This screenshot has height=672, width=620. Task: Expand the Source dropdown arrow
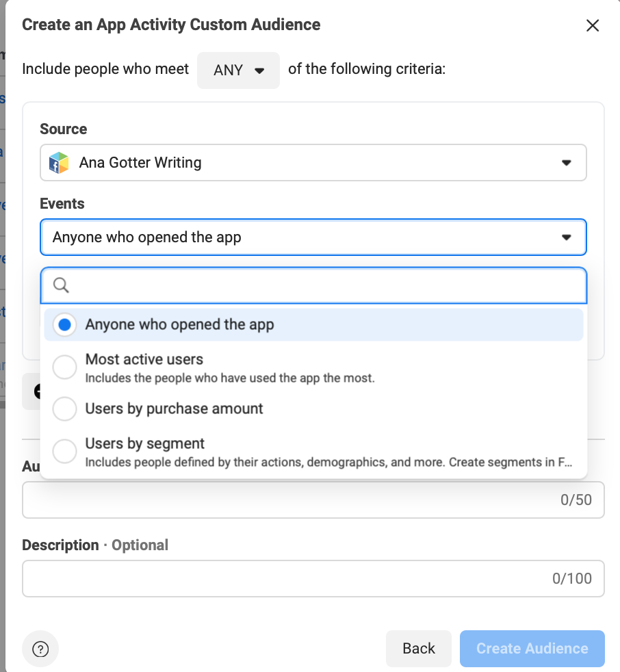coord(566,163)
